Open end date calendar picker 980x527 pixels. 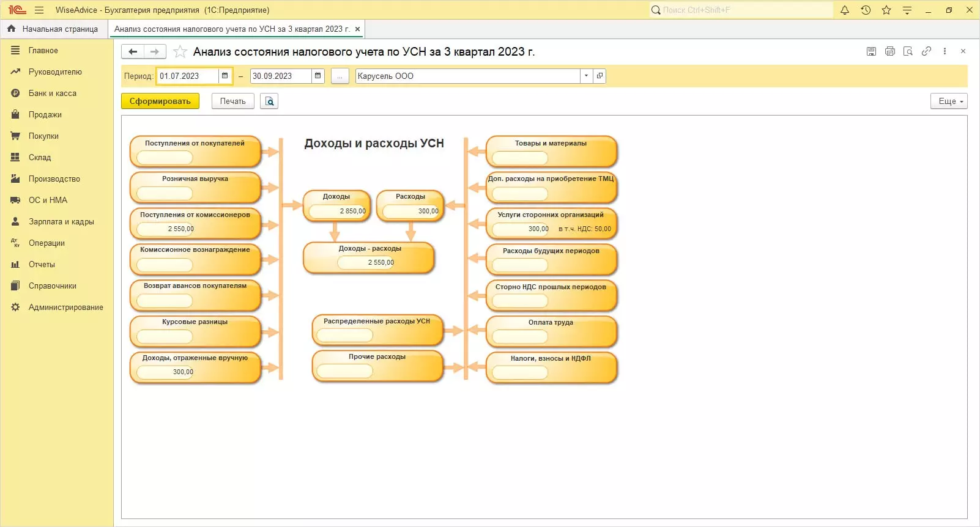coord(318,76)
